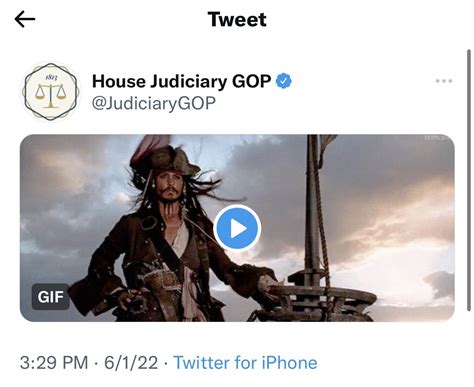Screen dimensions: 474x387
Task: Open the three-dot more options menu
Action: coord(444,81)
